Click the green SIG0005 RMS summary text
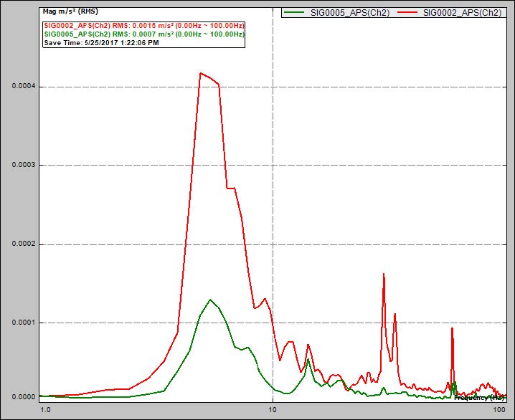The width and height of the screenshot is (515, 420). click(x=143, y=34)
